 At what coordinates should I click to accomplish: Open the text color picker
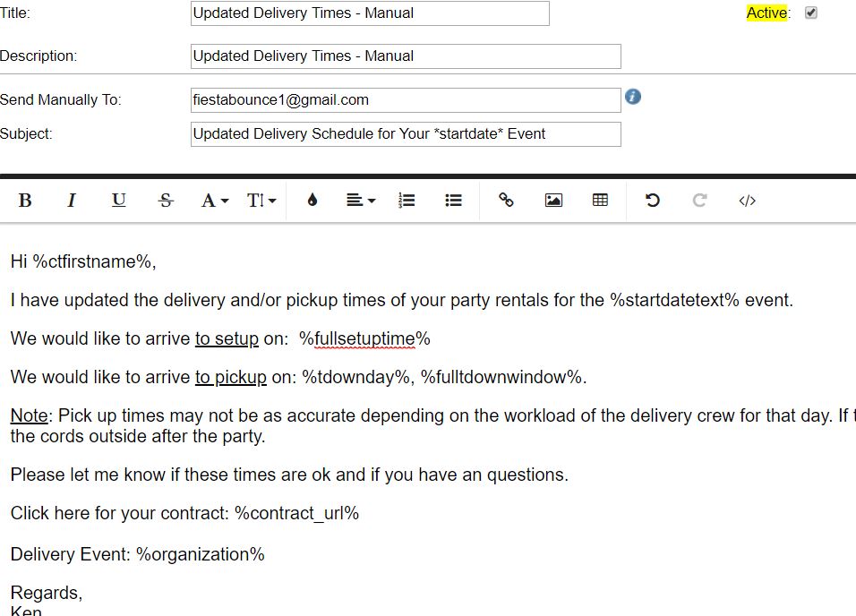[312, 201]
